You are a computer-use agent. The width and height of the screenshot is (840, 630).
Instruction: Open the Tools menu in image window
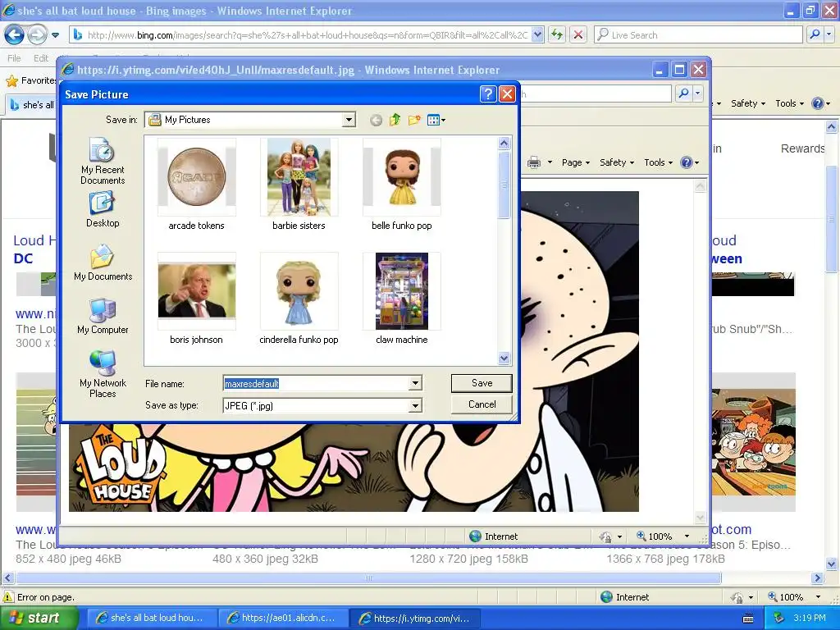pos(658,162)
